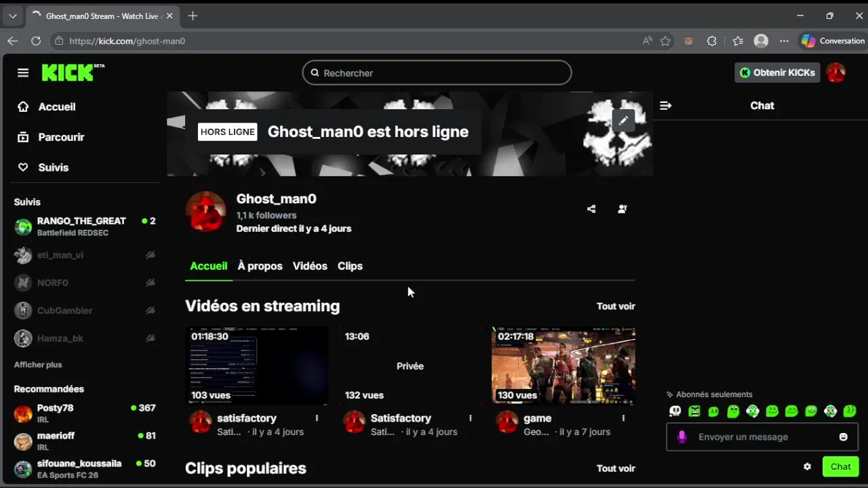This screenshot has height=488, width=868.
Task: Open browser settings ellipsis menu
Action: pyautogui.click(x=784, y=41)
